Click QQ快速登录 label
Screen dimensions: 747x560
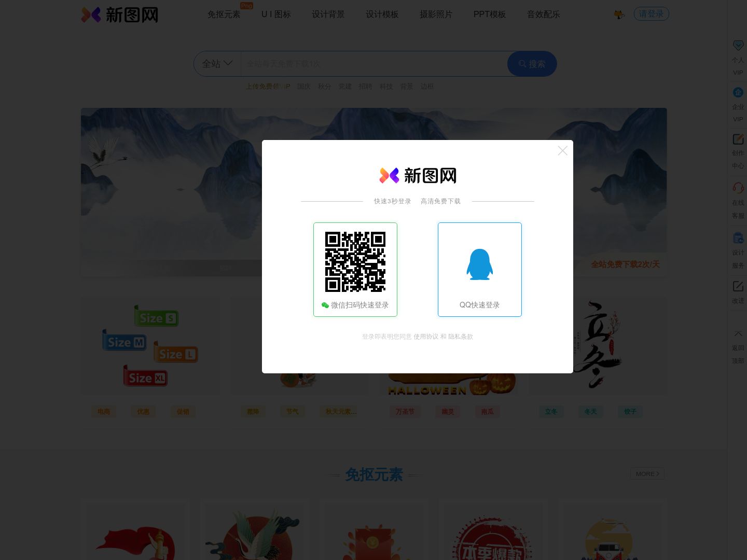coord(480,305)
